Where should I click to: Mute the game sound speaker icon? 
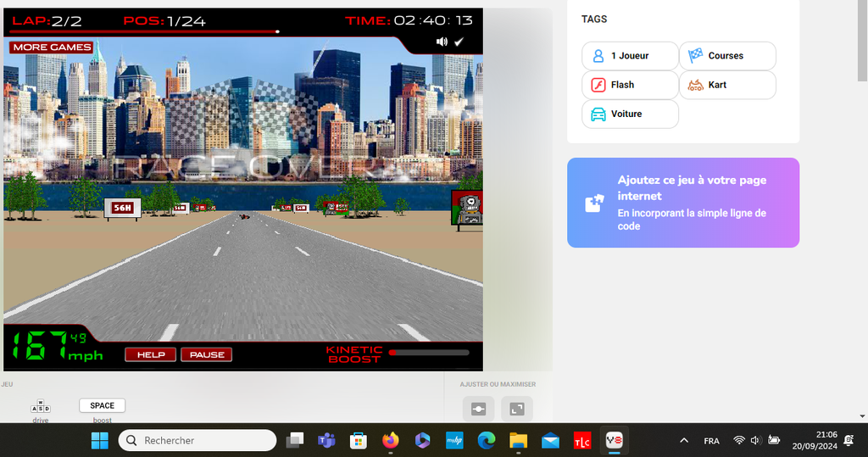(x=442, y=42)
